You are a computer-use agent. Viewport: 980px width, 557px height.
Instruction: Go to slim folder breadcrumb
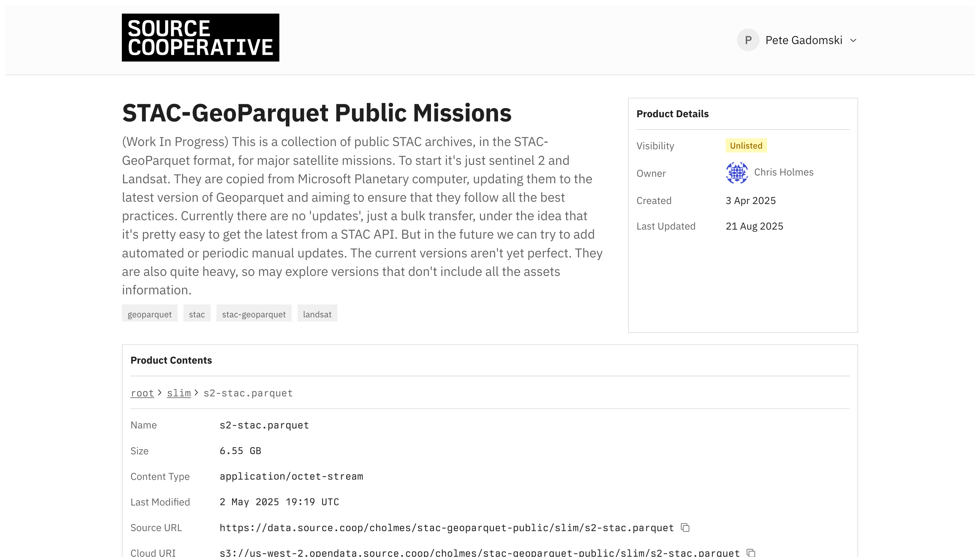pos(179,393)
